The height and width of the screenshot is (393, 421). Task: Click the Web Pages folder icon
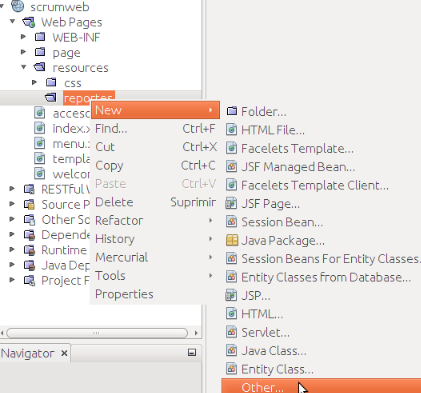28,22
